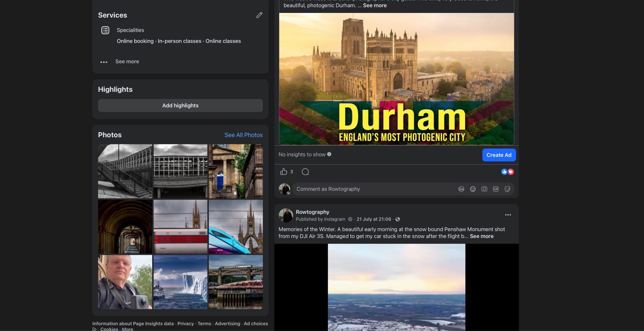Expand Penshaw Monument post with See more
The image size is (644, 331).
pos(481,236)
